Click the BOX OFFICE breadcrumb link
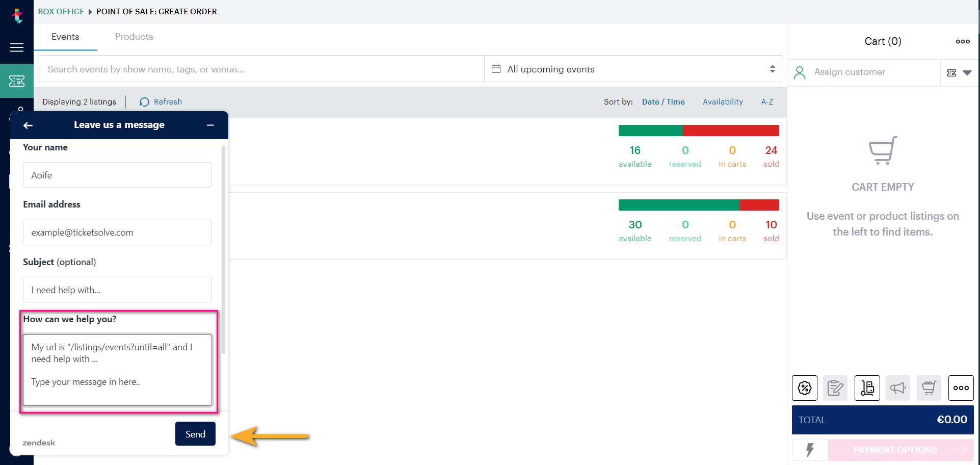This screenshot has width=980, height=465. point(61,11)
